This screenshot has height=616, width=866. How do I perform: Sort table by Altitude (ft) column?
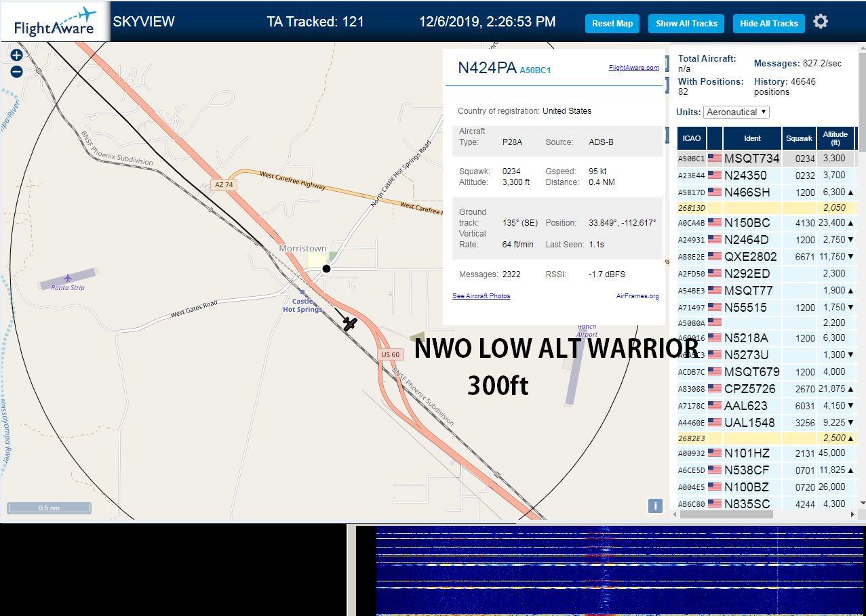click(x=835, y=138)
